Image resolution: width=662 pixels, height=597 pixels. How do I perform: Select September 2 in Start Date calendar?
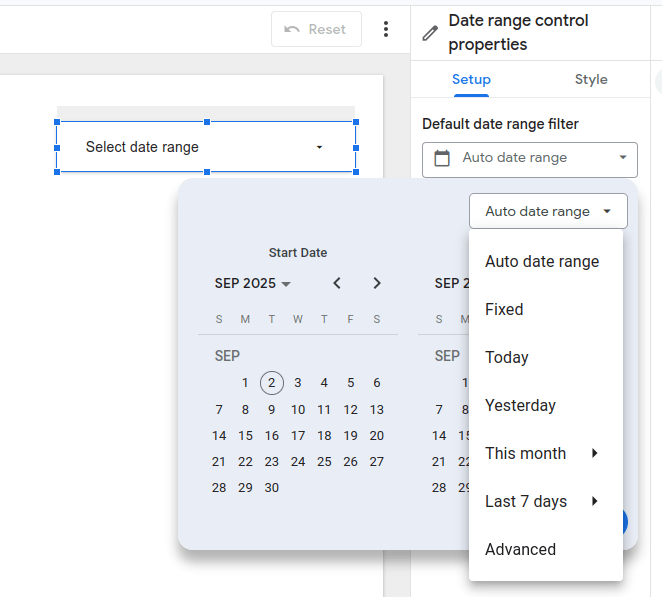point(272,382)
